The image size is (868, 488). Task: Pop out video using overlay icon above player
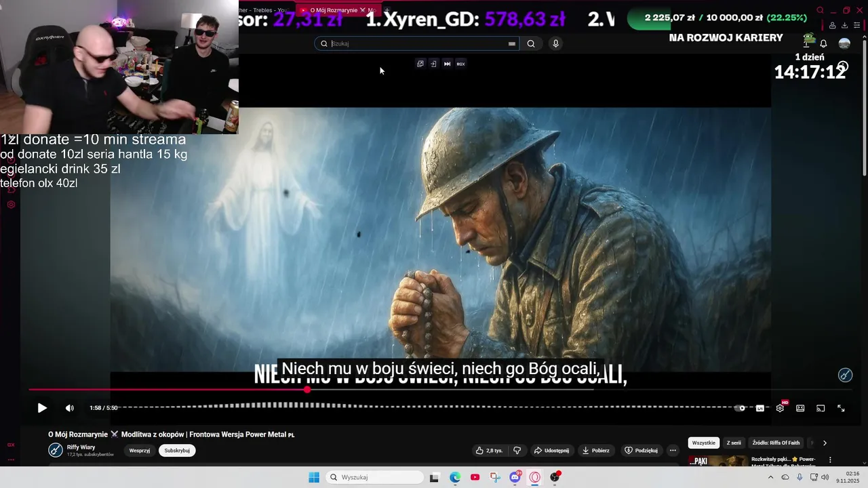pos(420,64)
